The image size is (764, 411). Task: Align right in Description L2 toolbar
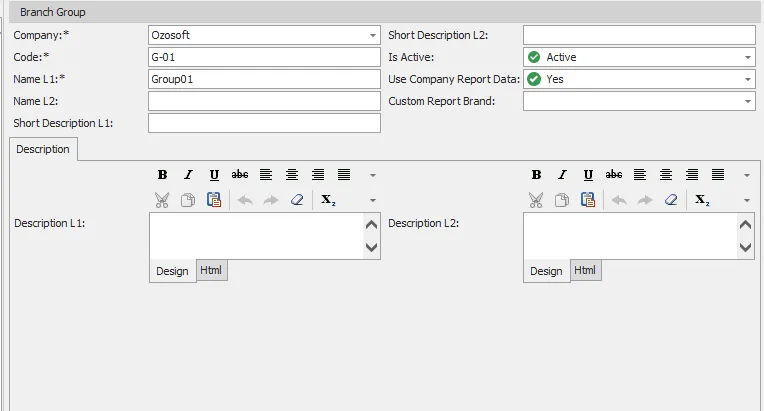(x=692, y=174)
